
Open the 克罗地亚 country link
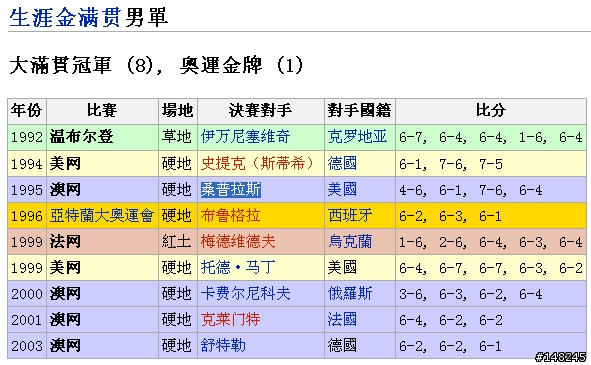357,137
